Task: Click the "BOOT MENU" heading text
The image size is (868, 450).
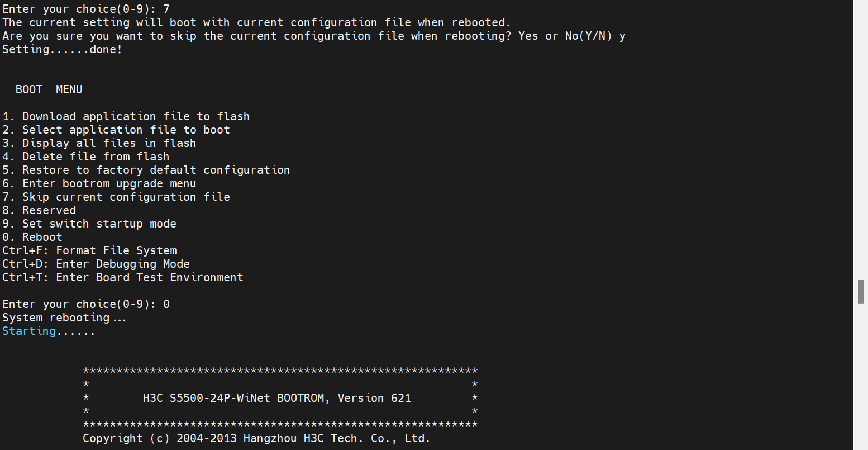Action: click(x=49, y=89)
